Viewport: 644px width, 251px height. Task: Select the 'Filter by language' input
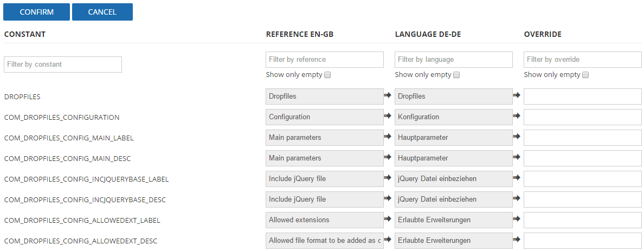453,60
